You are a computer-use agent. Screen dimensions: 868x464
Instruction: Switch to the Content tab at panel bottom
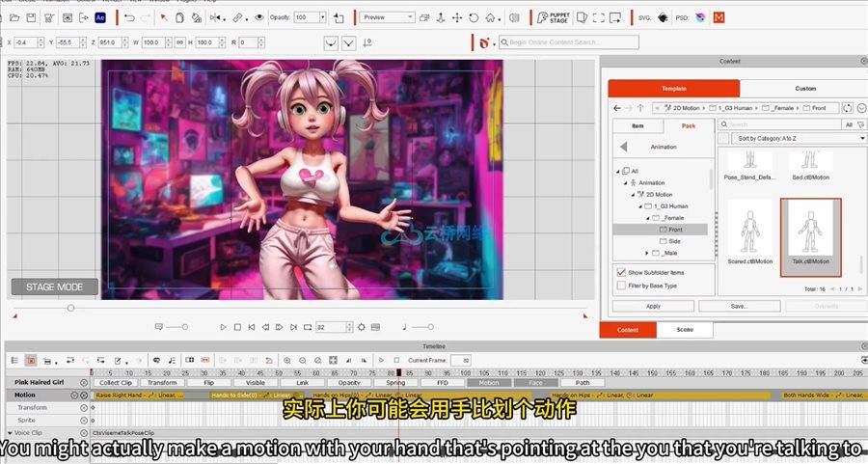point(628,330)
